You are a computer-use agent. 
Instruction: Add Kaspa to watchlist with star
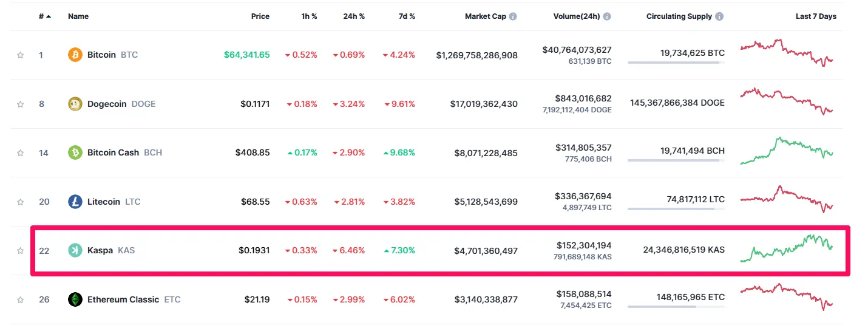coord(20,250)
